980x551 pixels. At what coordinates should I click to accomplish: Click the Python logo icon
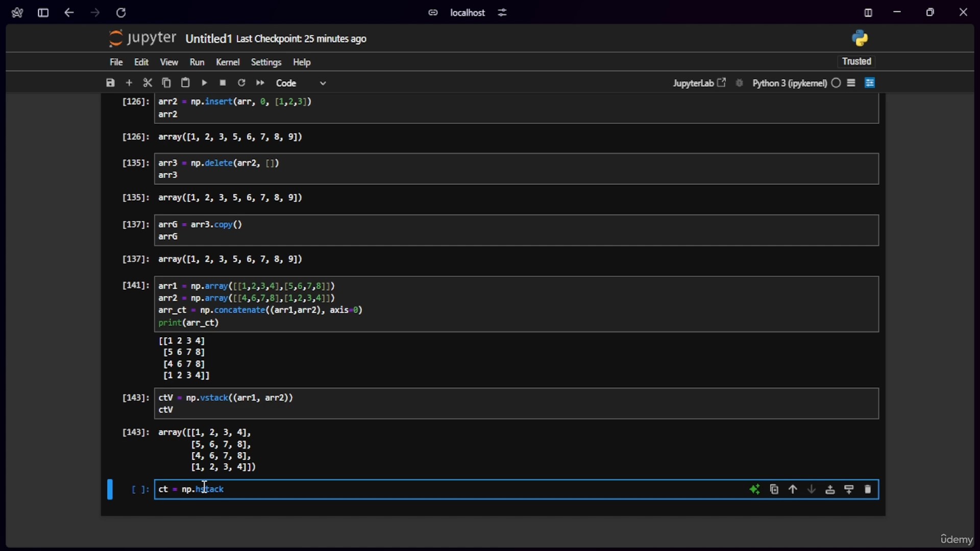[x=860, y=38]
